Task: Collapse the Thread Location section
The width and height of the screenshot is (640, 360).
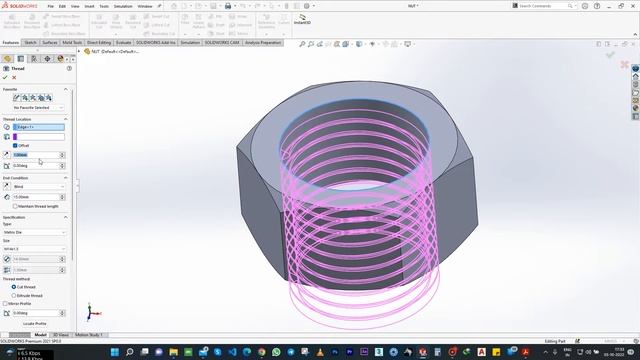Action: pos(66,119)
